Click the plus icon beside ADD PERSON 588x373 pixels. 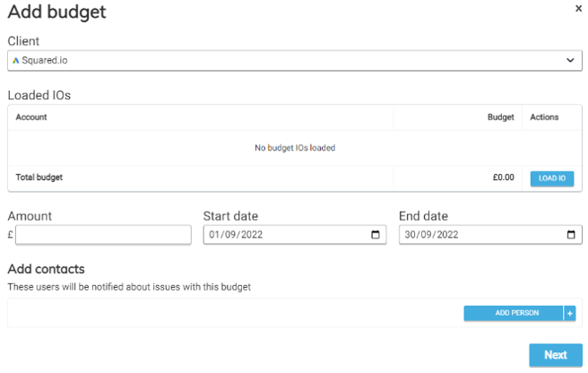570,313
